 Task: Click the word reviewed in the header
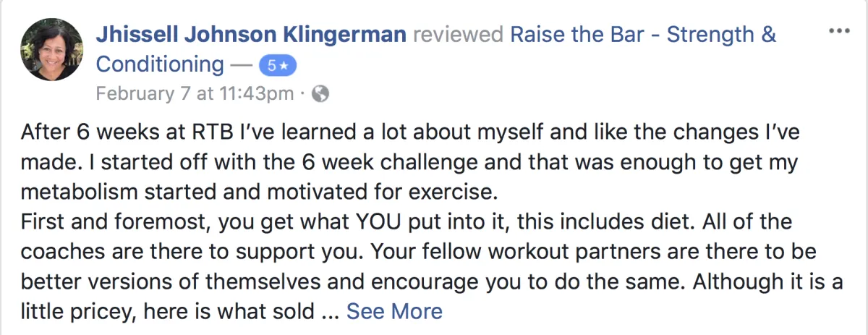click(457, 35)
